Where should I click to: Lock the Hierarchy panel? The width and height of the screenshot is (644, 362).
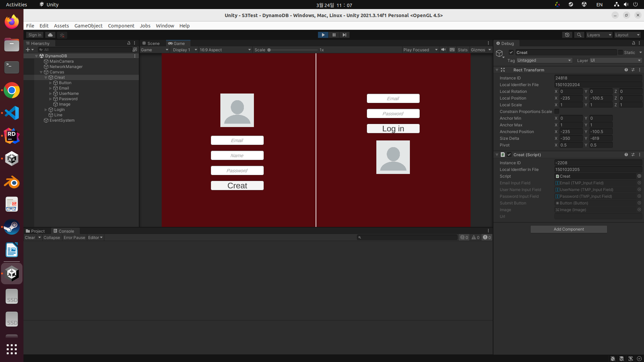128,43
